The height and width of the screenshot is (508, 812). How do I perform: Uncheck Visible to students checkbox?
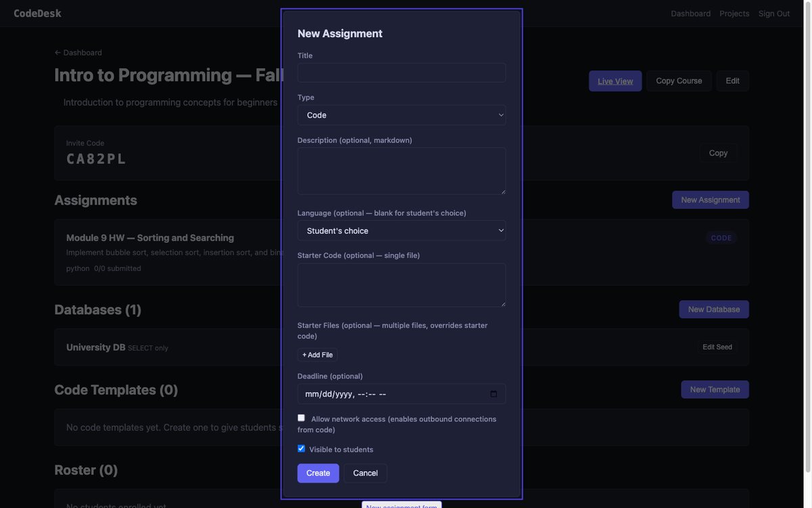click(301, 448)
